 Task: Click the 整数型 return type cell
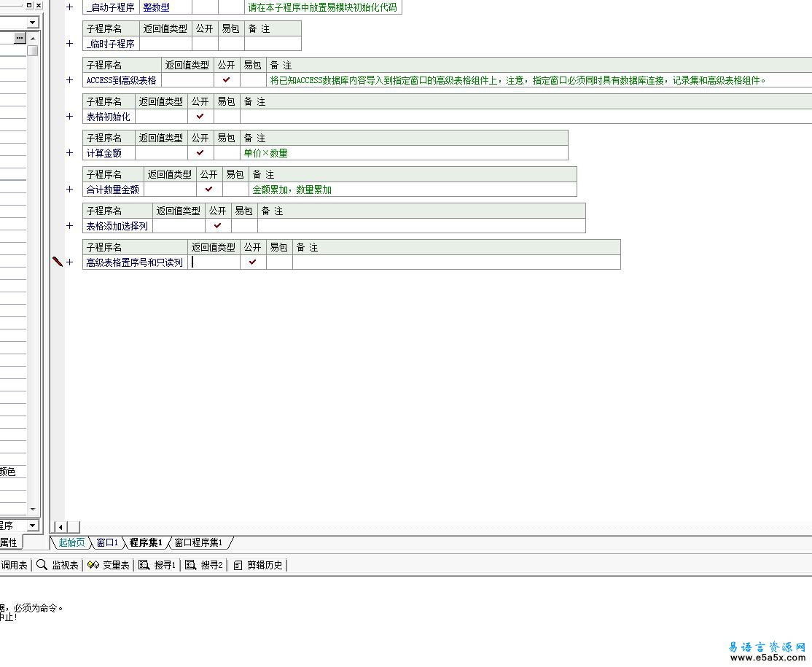point(165,7)
